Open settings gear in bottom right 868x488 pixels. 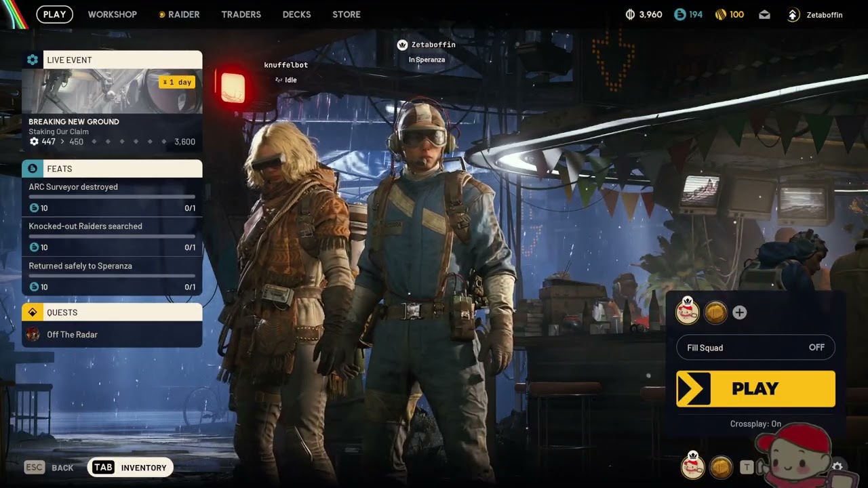[837, 467]
